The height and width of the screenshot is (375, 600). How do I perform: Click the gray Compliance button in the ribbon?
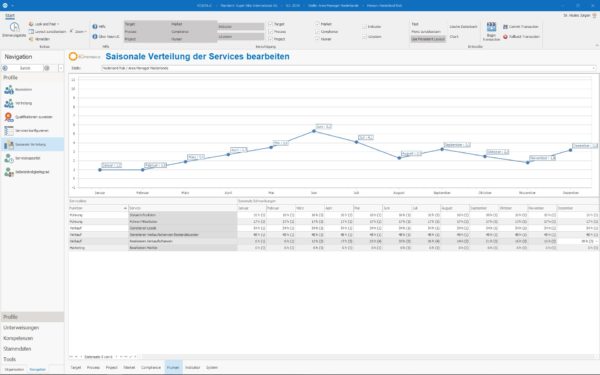194,32
